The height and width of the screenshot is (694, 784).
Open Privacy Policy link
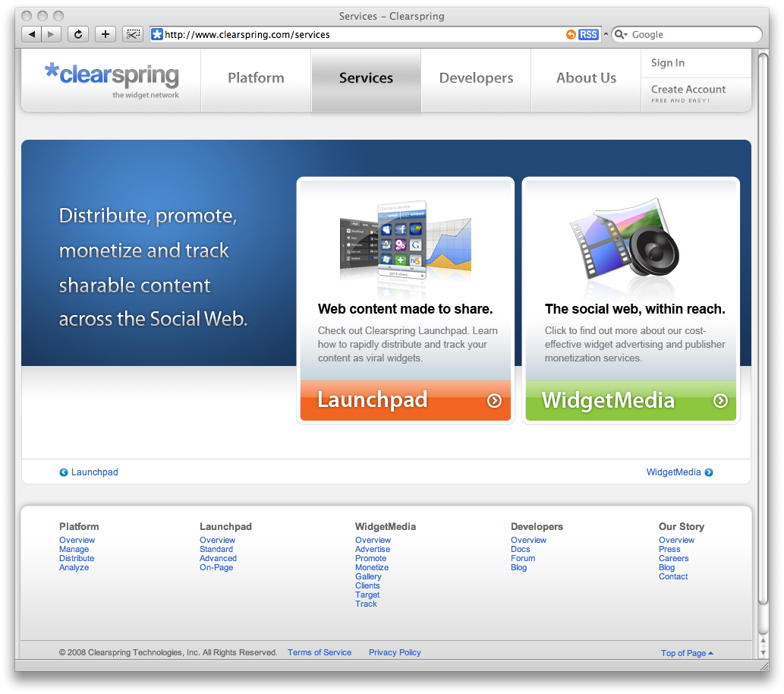pos(395,652)
